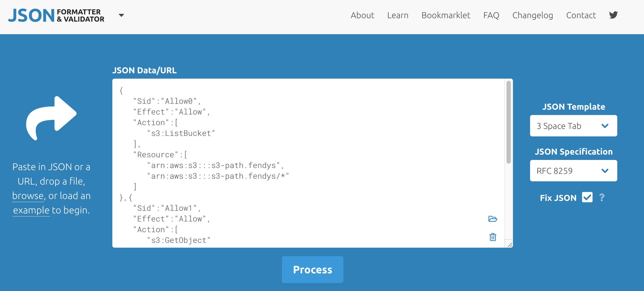644x291 pixels.
Task: Click the textarea resize handle corner
Action: 510,245
